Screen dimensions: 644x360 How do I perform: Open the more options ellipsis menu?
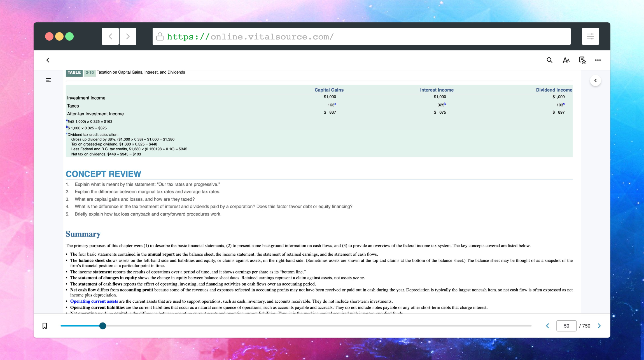[598, 60]
